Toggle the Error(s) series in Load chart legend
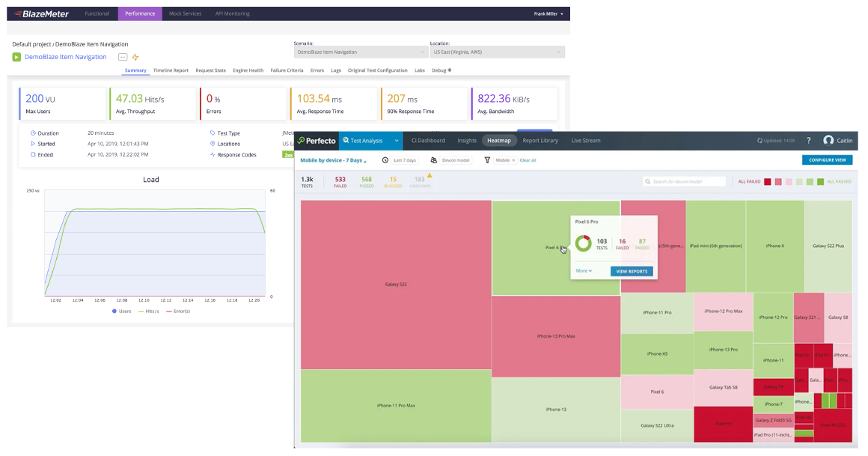 [x=178, y=311]
